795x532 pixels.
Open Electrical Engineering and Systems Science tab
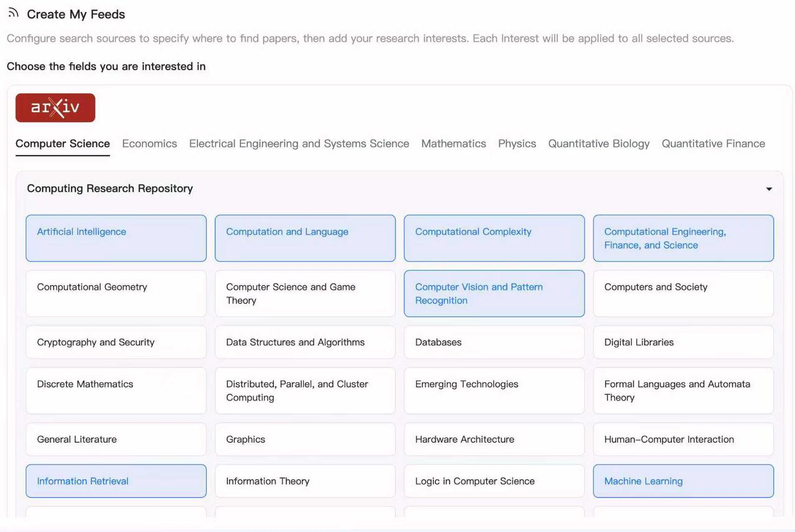[x=299, y=143]
